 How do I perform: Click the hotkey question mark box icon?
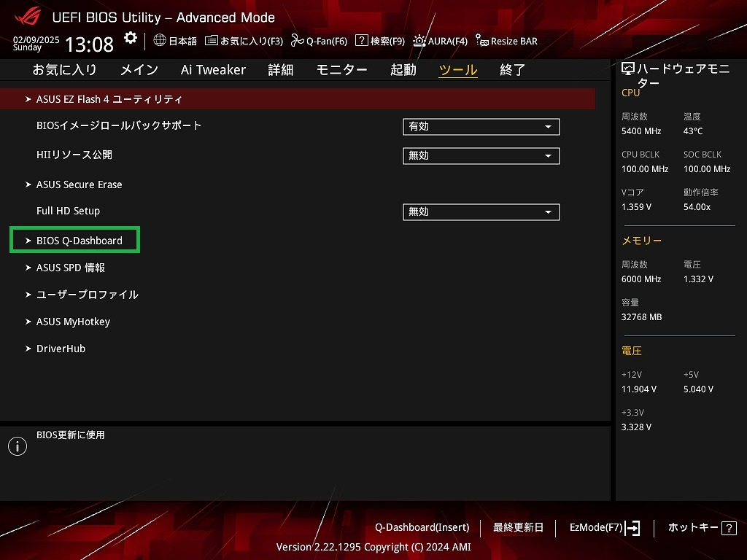coord(729,528)
